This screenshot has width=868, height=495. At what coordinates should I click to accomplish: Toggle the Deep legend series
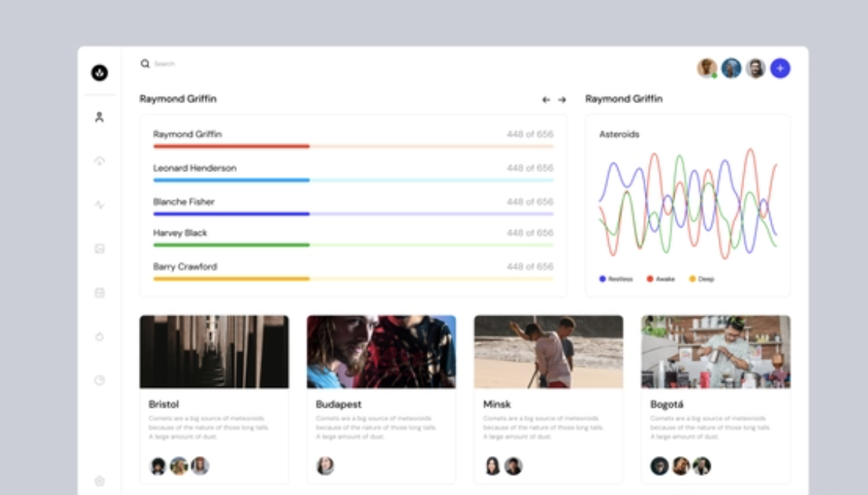[701, 280]
